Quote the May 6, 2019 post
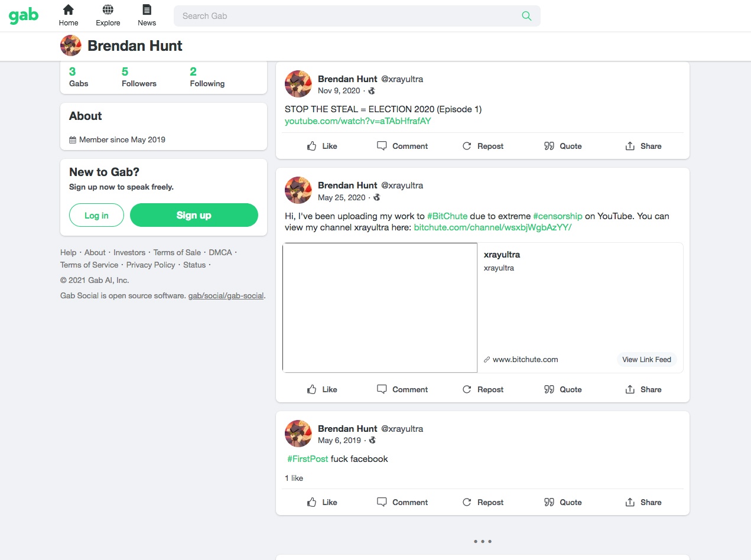The image size is (751, 560). (563, 502)
